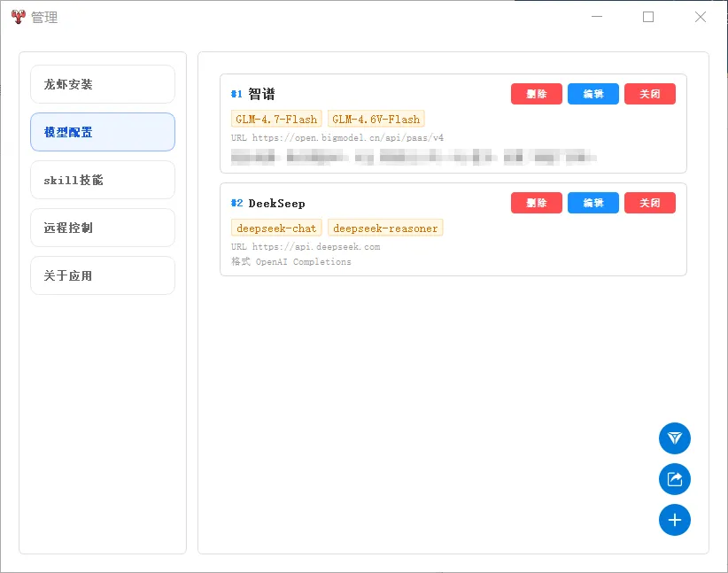
Task: Add a new model with plus button
Action: tap(674, 520)
